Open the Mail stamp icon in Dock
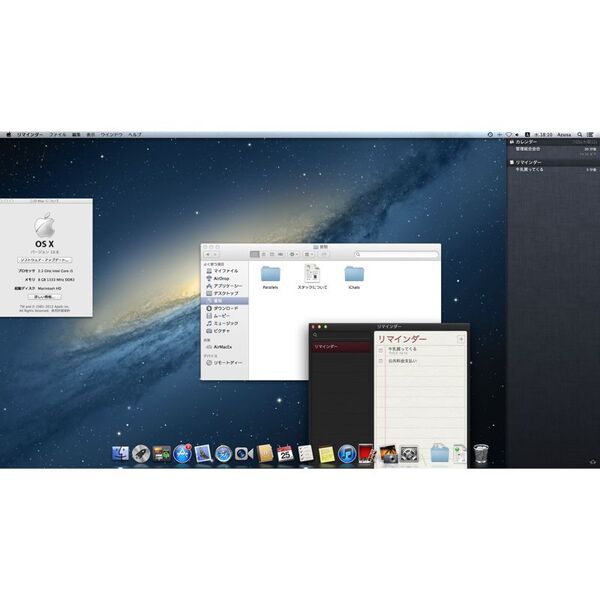 pos(203,454)
